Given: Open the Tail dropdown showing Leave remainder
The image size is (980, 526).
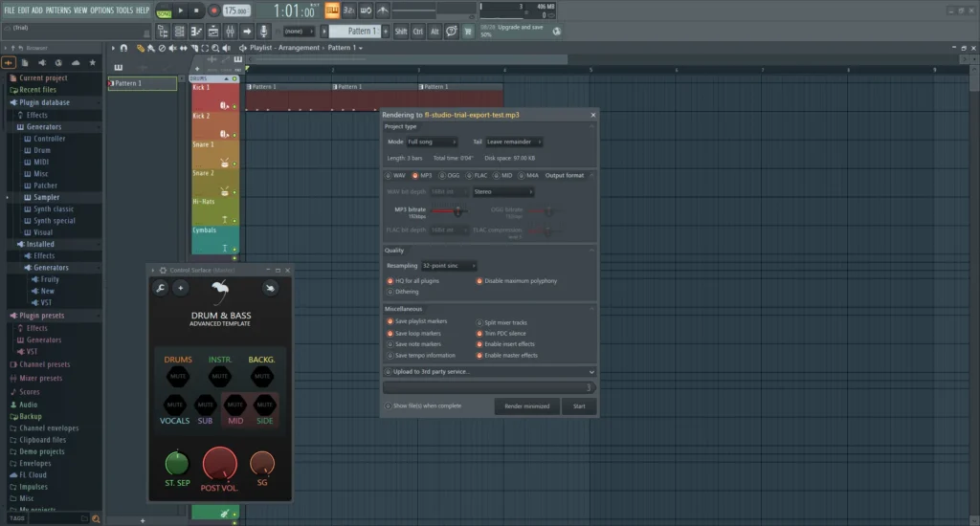Looking at the screenshot, I should 514,142.
